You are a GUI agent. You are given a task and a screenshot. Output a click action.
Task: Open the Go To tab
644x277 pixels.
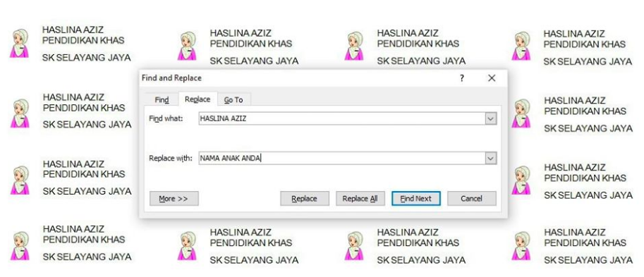tap(233, 99)
